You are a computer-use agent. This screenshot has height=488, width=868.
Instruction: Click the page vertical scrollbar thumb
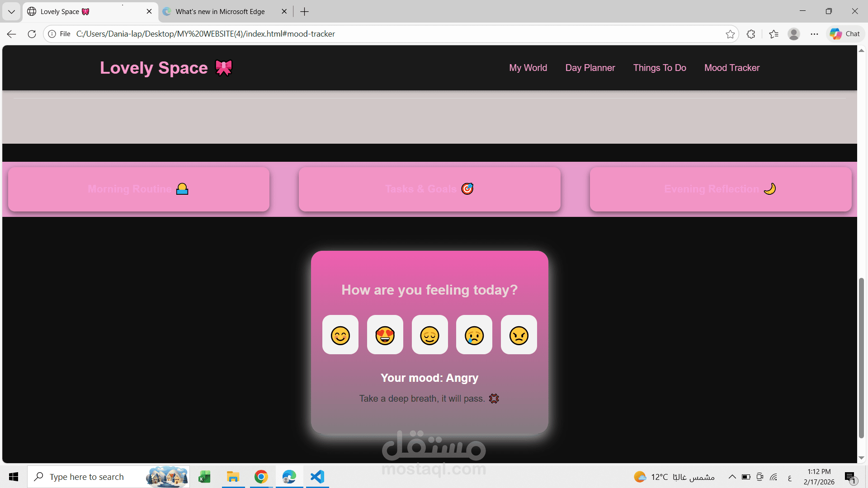click(861, 358)
